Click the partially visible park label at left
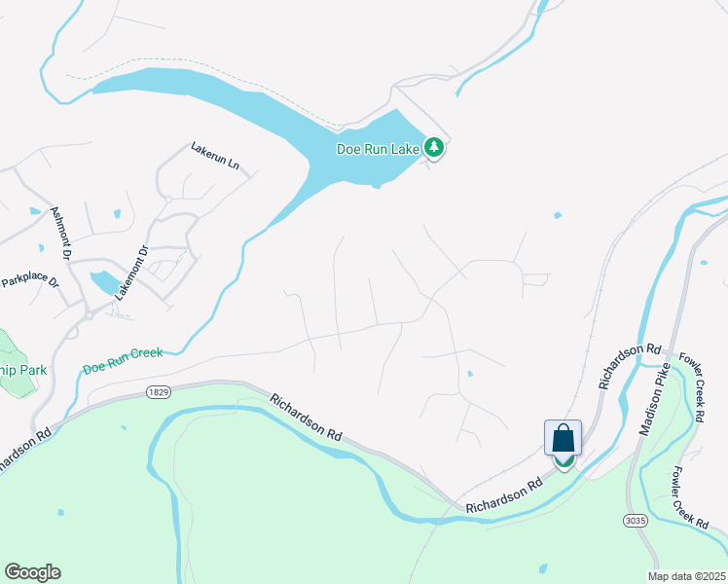The image size is (728, 584). pos(23,371)
